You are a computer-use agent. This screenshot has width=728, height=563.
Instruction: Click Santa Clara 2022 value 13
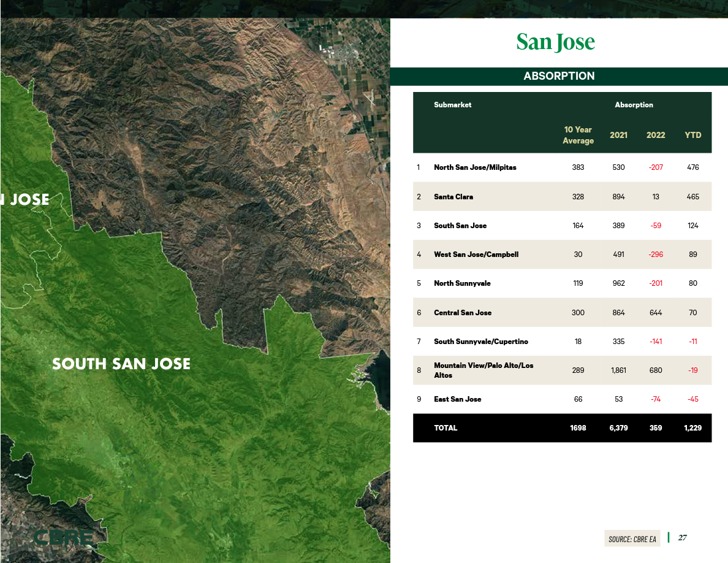[656, 196]
